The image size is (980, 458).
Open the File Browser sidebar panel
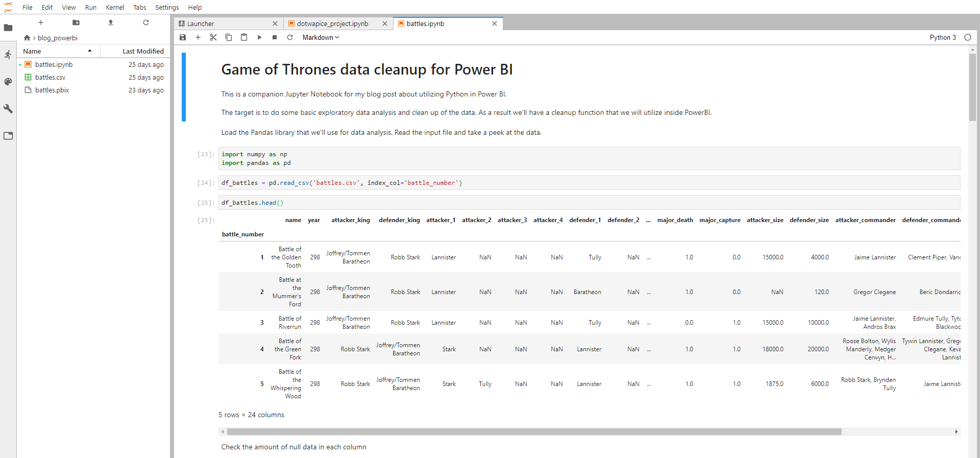click(x=8, y=28)
